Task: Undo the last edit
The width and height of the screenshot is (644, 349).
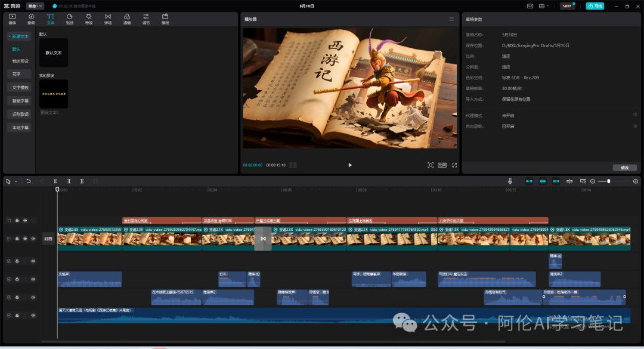Action: [x=29, y=181]
